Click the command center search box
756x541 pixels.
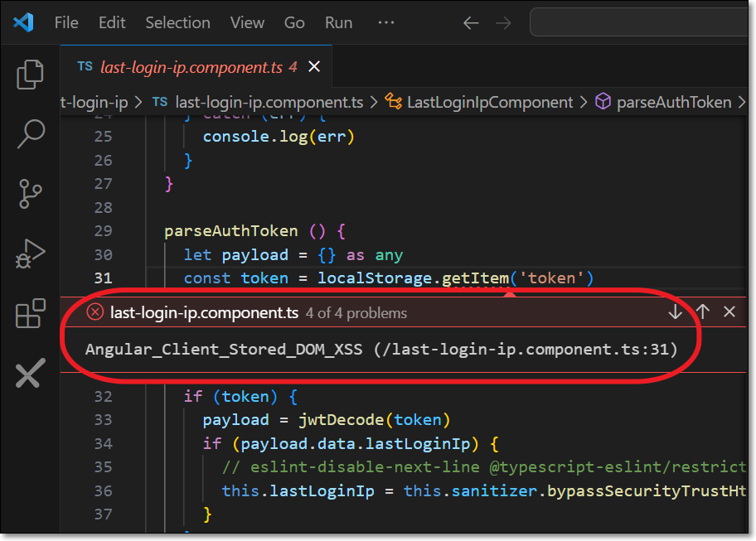(639, 22)
